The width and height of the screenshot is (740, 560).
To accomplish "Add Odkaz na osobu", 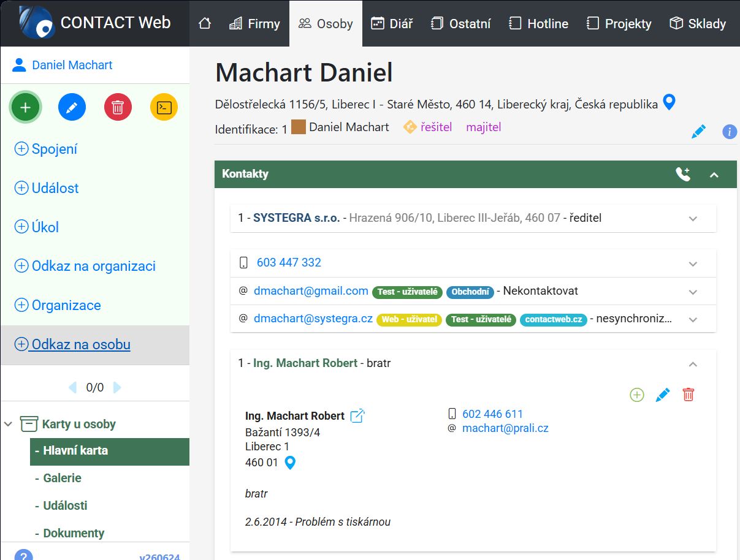I will point(72,344).
